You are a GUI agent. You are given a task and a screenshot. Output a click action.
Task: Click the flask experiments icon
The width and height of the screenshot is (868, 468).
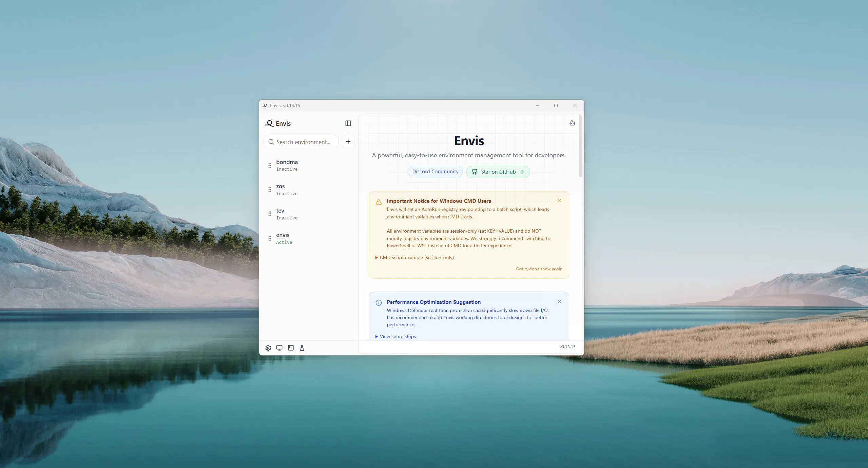[302, 348]
